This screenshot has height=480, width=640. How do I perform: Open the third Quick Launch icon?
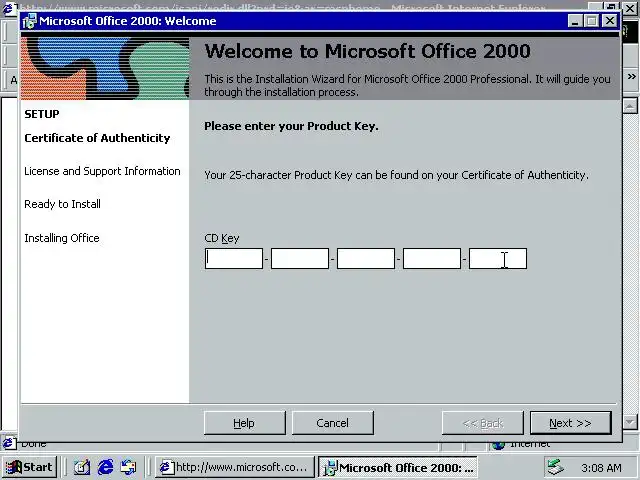point(129,467)
